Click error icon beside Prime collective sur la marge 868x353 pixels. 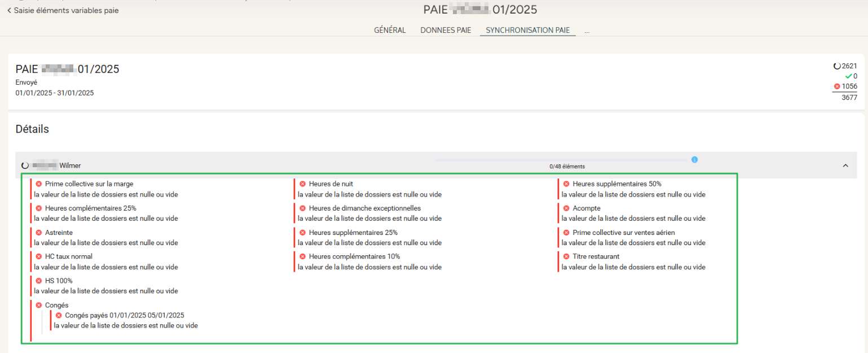tap(39, 184)
